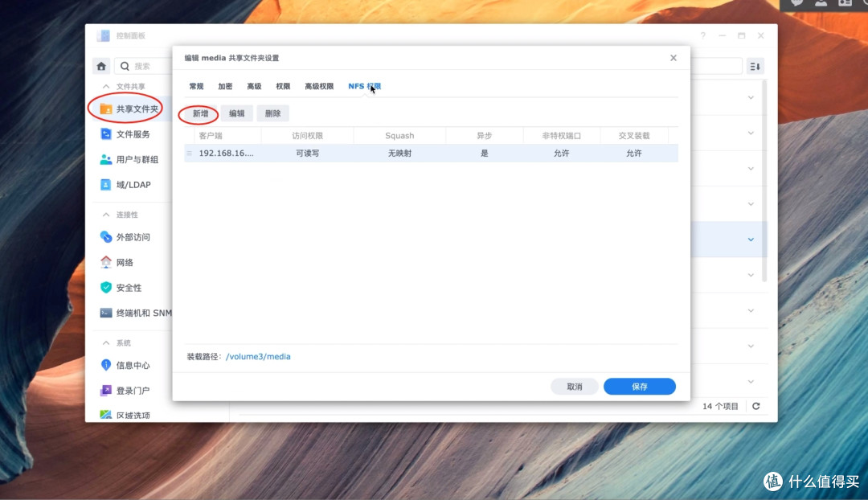The width and height of the screenshot is (868, 500).
Task: Open Regional Options (区域选项) settings
Action: [x=125, y=415]
